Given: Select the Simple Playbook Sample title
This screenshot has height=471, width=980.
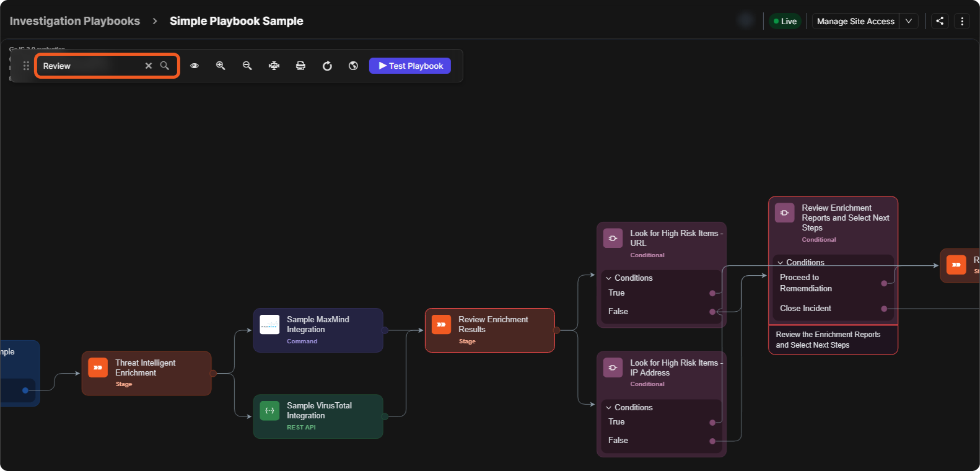Looking at the screenshot, I should click(237, 21).
